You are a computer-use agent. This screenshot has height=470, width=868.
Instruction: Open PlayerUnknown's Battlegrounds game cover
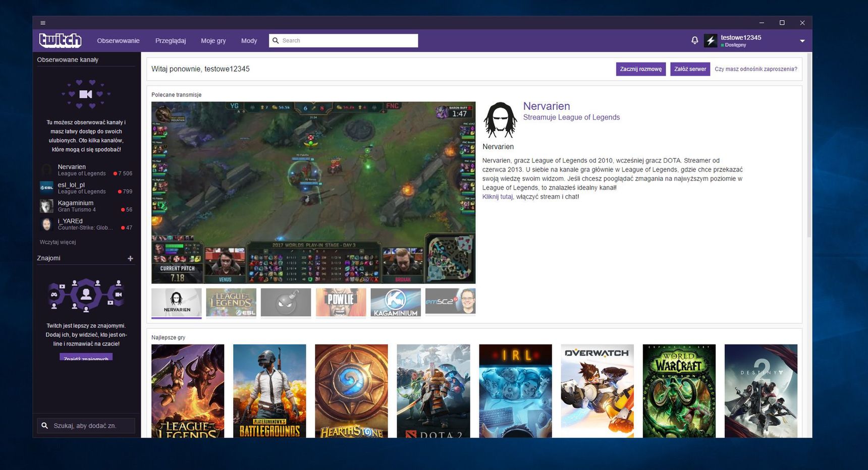(269, 391)
